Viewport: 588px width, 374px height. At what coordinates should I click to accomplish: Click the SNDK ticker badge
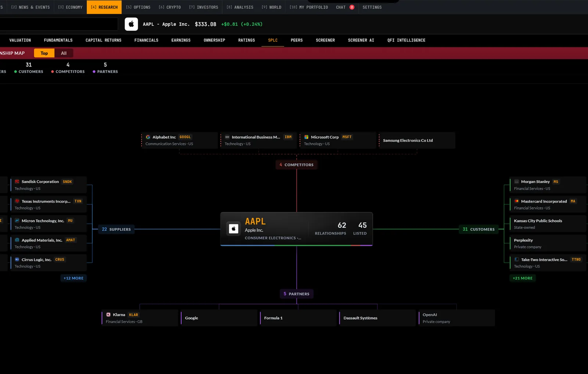(67, 182)
